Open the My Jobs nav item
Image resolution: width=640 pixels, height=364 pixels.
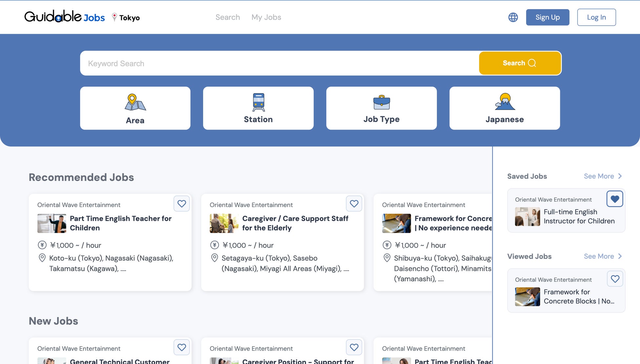pyautogui.click(x=266, y=17)
